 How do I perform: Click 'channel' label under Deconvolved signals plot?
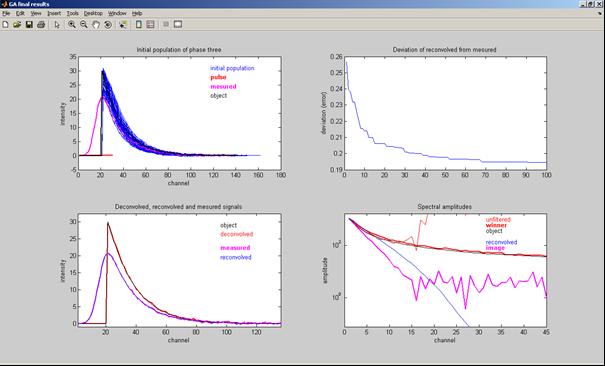[x=179, y=341]
